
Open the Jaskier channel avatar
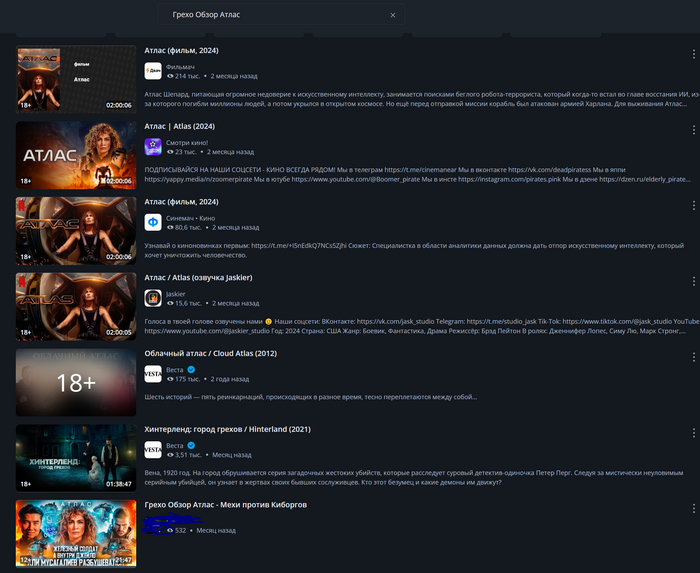(x=153, y=298)
